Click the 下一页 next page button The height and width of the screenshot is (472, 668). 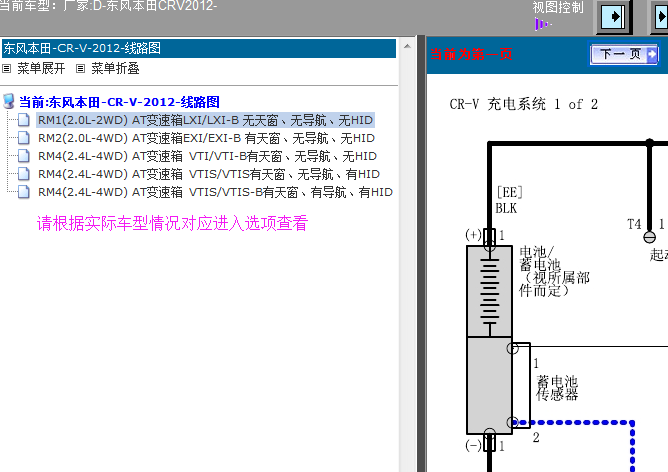[625, 55]
